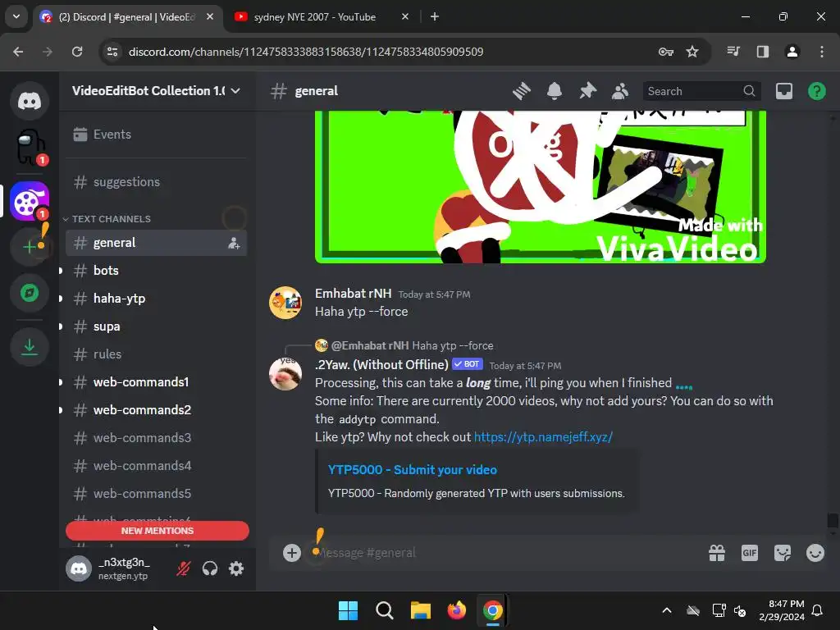Switch to Discord #general browser tab

127,16
